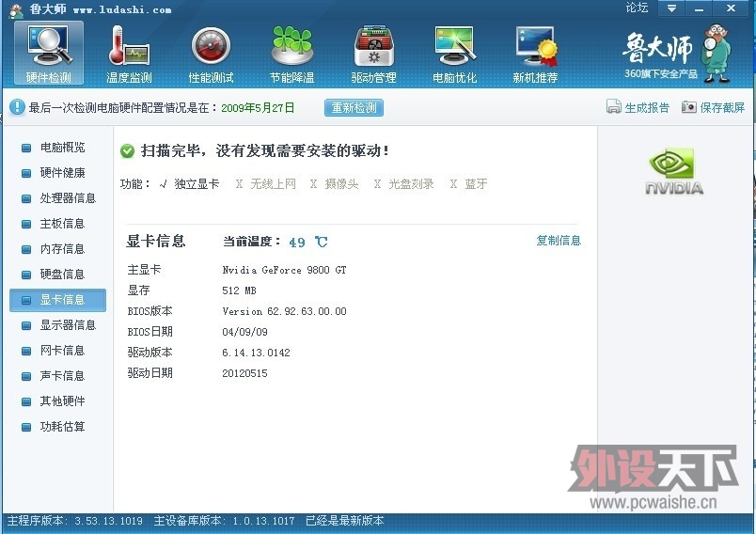Screen dimensions: 756x534
Task: Click 生成报告 to generate report
Action: (638, 107)
